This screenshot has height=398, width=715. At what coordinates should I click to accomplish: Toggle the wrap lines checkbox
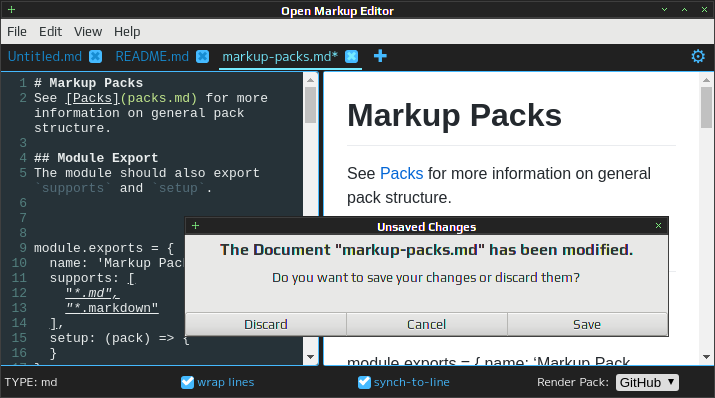[187, 382]
